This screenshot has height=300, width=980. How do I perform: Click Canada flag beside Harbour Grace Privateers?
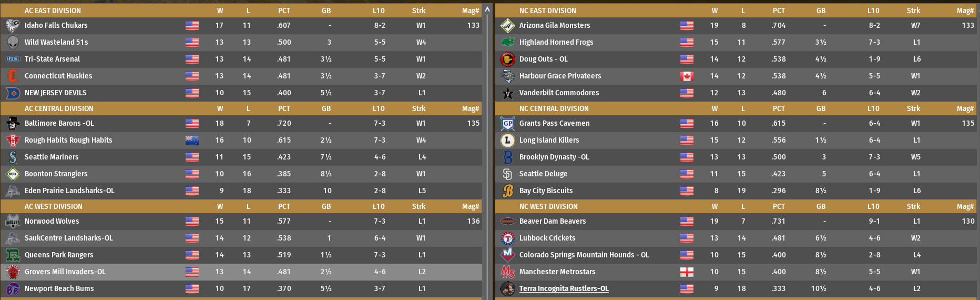(x=687, y=76)
